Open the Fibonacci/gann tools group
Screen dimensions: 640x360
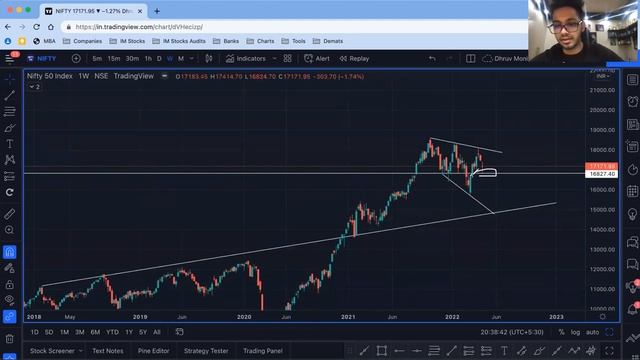(x=10, y=111)
